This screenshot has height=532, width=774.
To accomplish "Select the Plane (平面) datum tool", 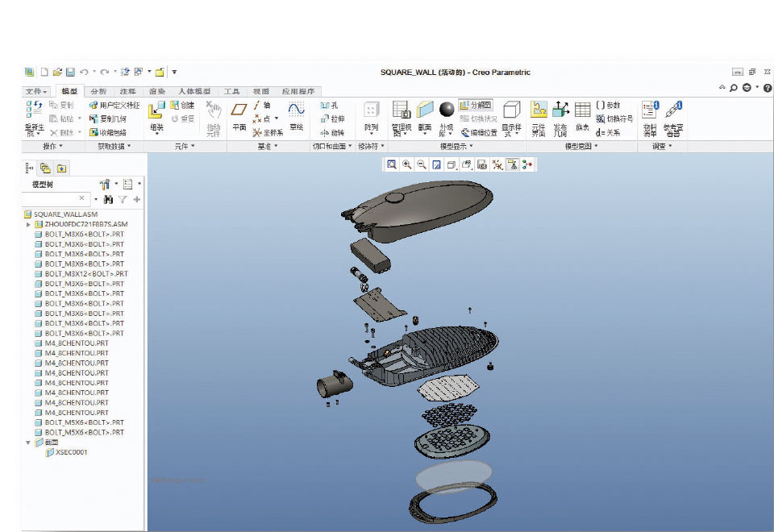I will point(239,115).
